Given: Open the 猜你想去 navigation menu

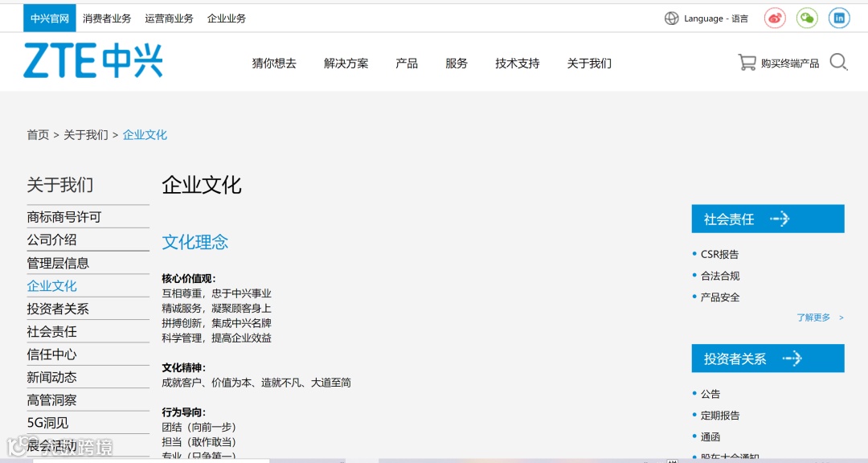Looking at the screenshot, I should point(274,64).
